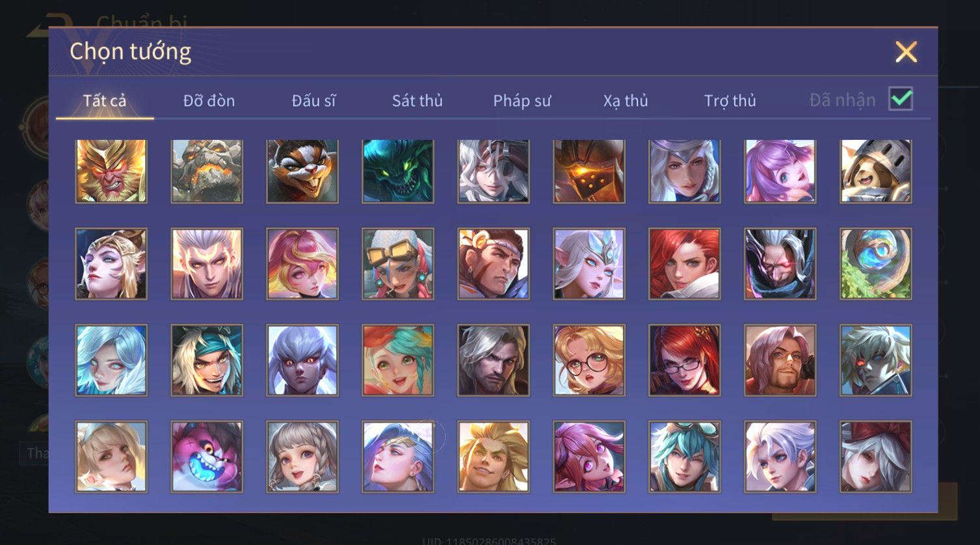Switch to the Trợ thủ tab
Image resolution: width=980 pixels, height=545 pixels.
(730, 101)
